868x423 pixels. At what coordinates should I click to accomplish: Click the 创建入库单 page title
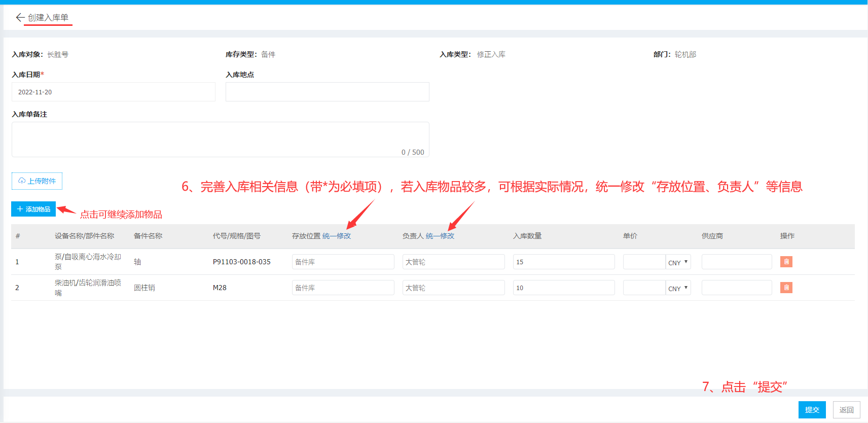pos(48,18)
